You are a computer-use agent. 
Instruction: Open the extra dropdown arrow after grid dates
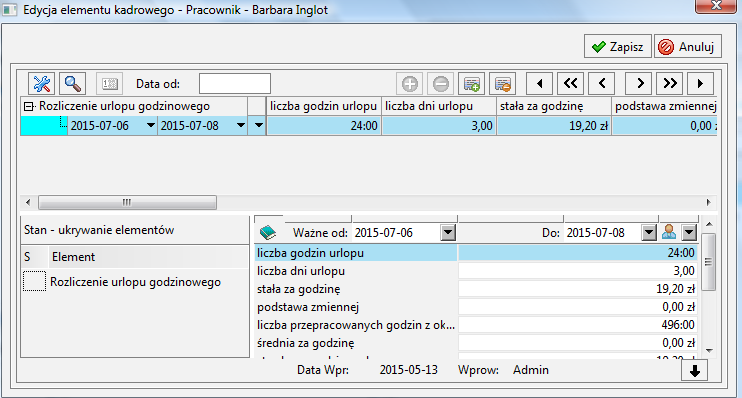pyautogui.click(x=258, y=125)
